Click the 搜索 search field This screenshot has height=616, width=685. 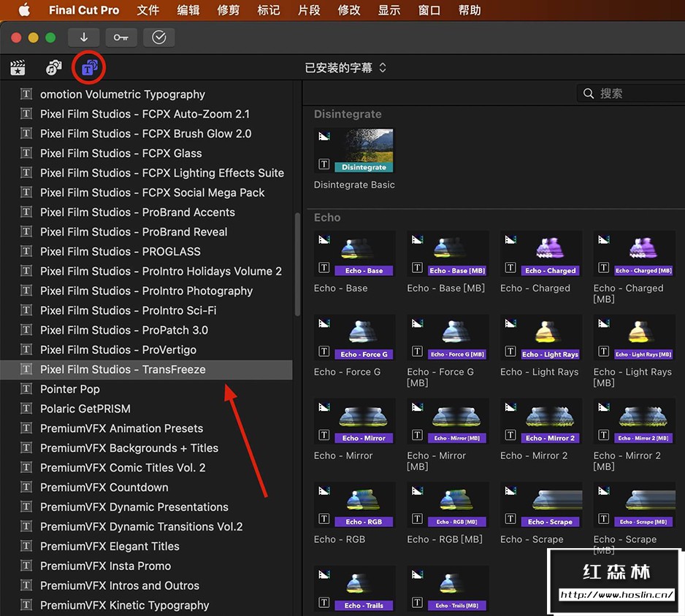coord(631,93)
